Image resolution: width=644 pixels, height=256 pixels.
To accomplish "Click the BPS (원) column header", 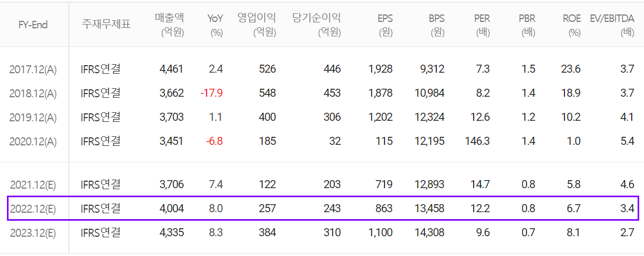I will tap(436, 25).
